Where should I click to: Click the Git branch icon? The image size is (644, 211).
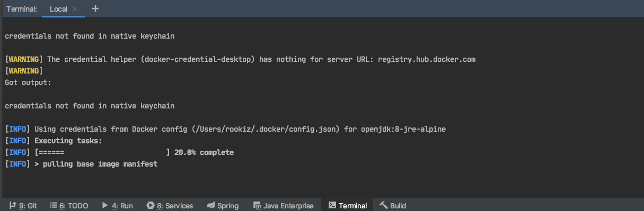pos(13,205)
